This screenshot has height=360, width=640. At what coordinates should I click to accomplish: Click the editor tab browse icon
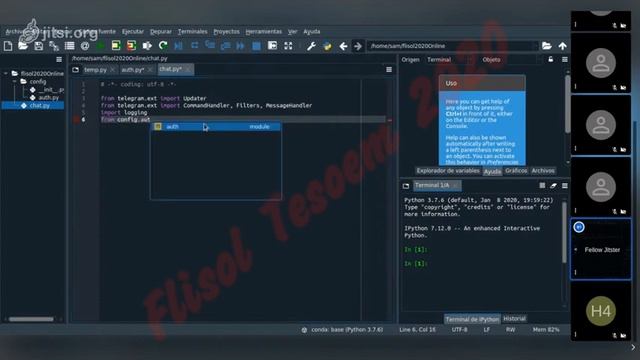coord(76,70)
